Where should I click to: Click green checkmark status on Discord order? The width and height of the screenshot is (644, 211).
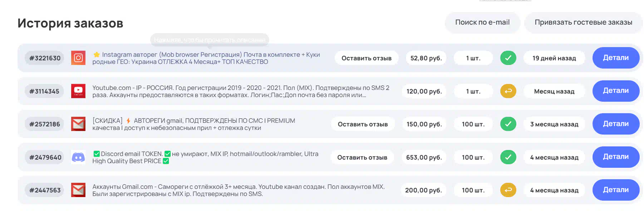click(x=508, y=157)
